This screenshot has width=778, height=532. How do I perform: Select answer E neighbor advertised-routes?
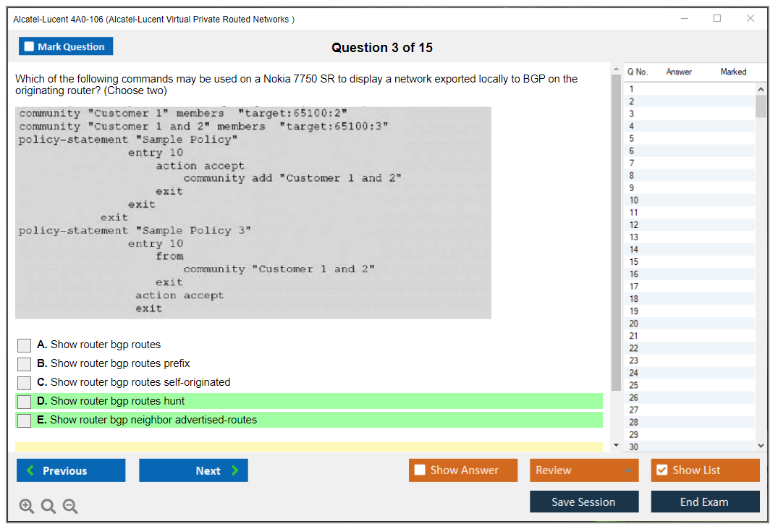(25, 421)
